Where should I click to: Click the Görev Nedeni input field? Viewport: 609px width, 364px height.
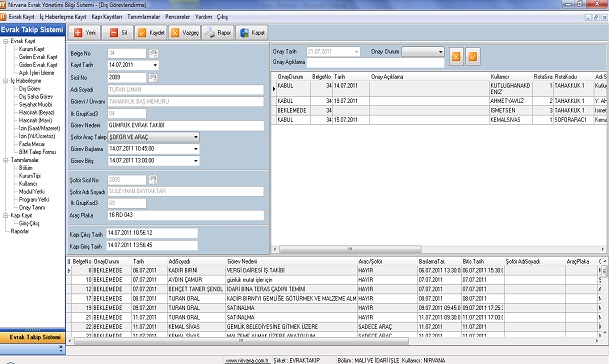click(186, 125)
